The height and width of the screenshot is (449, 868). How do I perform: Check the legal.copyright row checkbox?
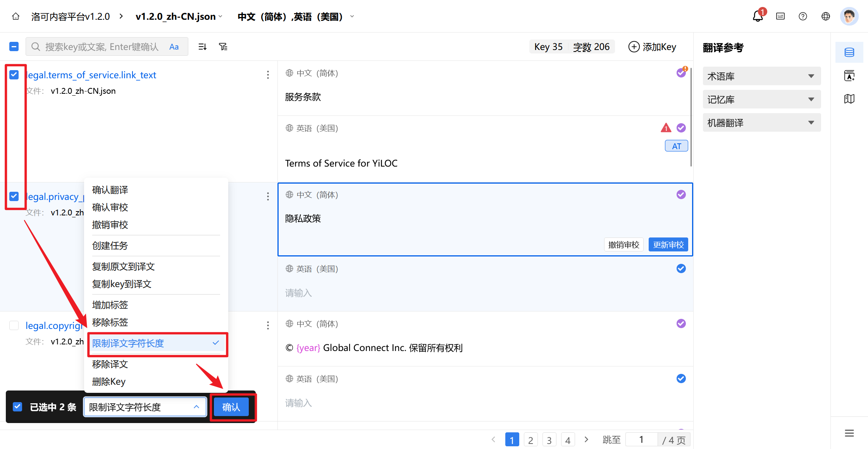click(14, 325)
